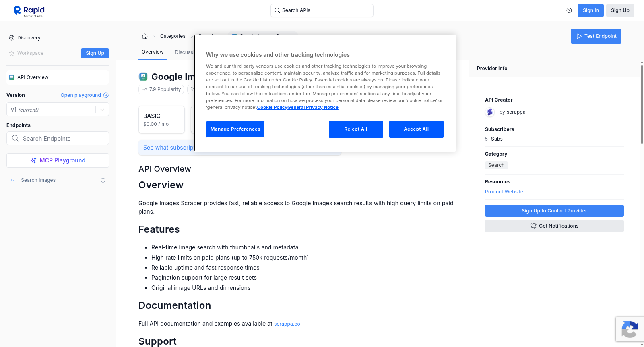Click Sign Up to Contact Provider
The width and height of the screenshot is (644, 347).
pyautogui.click(x=554, y=211)
